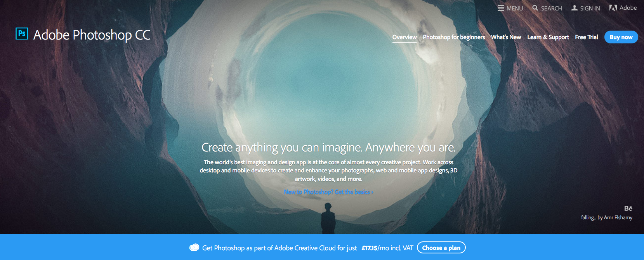Click the Adobe Photoshop CC title
This screenshot has width=644, height=260.
pos(92,35)
